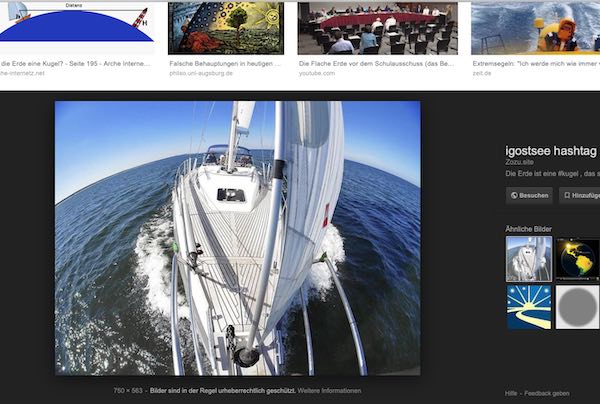Open similar image of Earth globe

pos(577,259)
